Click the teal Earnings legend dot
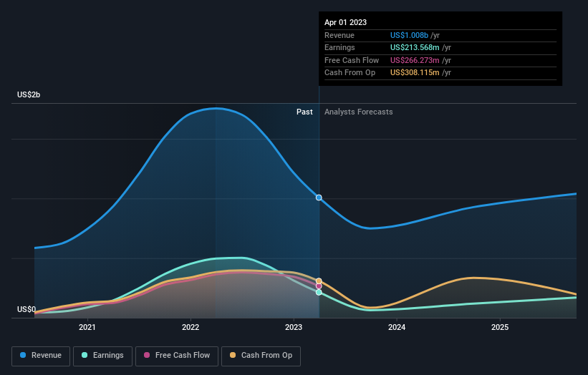Viewport: 588px width, 375px height. tap(85, 355)
